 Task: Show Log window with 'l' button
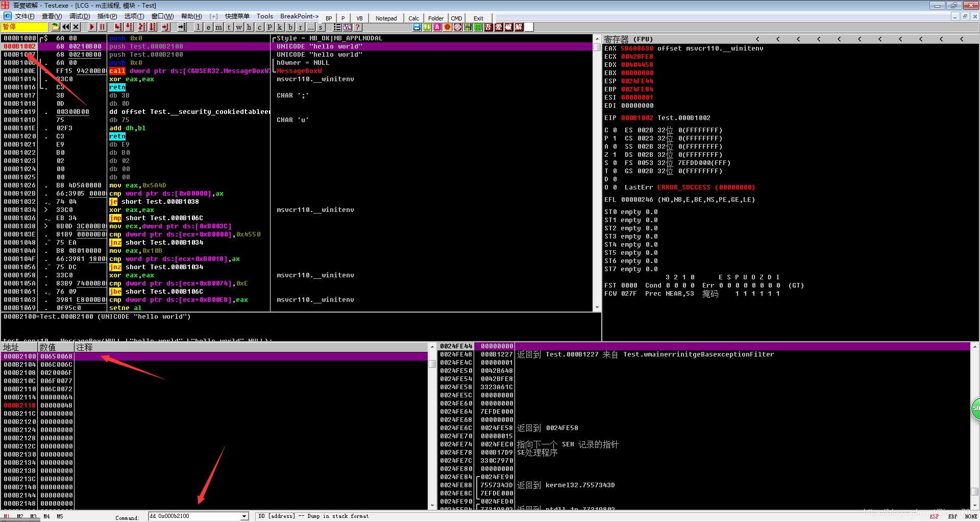click(198, 27)
